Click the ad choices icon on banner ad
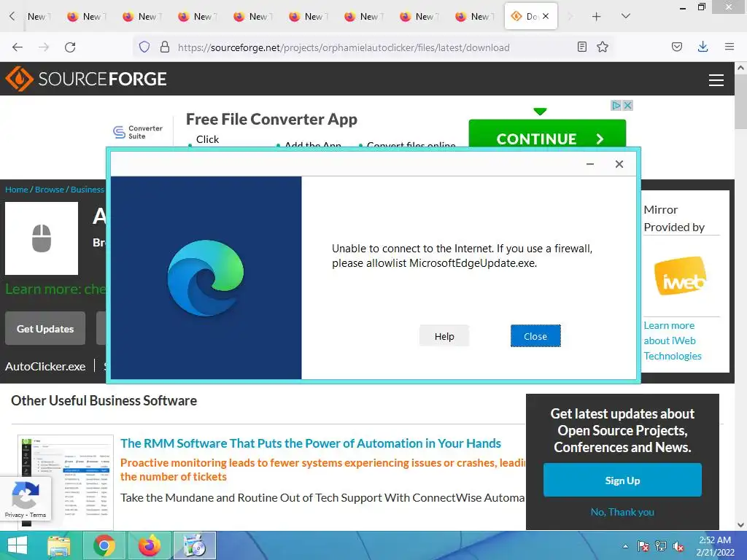Screen dimensions: 747x560 (x=616, y=105)
